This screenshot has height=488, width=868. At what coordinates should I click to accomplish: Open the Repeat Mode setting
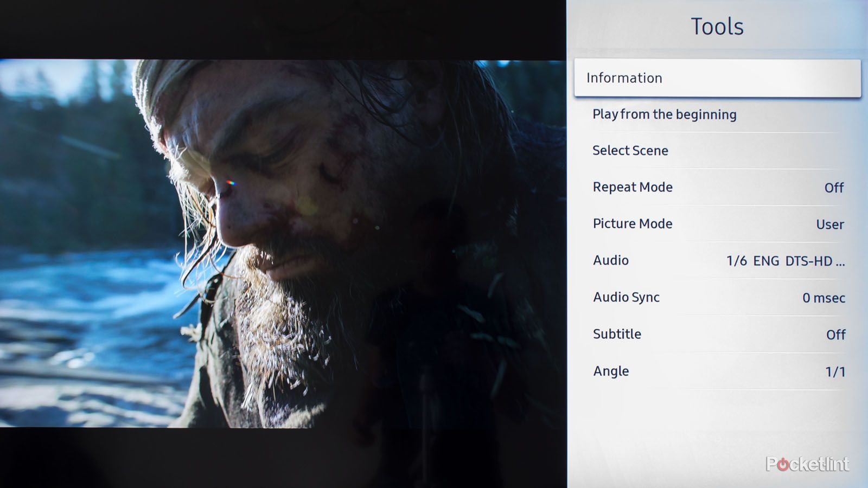click(x=633, y=187)
